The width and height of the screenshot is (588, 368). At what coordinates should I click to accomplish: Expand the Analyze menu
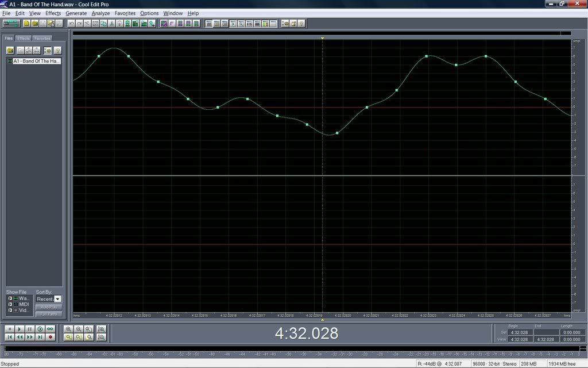[100, 13]
